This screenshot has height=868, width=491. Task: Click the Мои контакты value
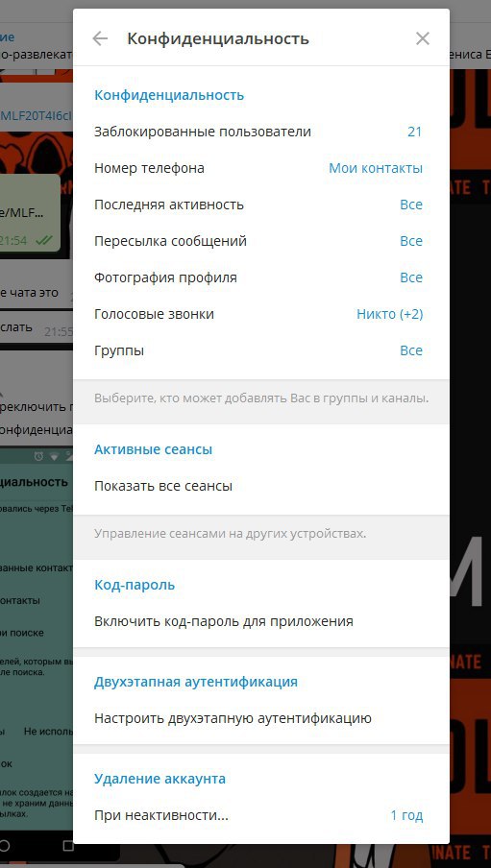click(x=376, y=168)
